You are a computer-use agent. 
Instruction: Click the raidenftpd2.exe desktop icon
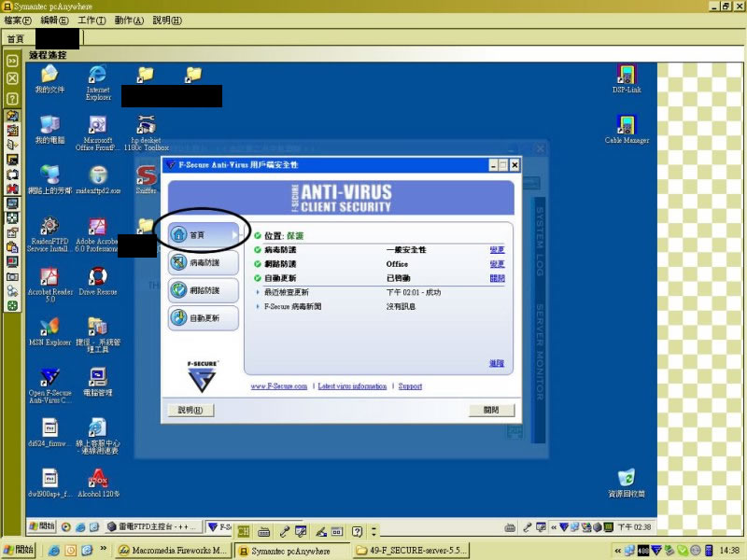(98, 180)
